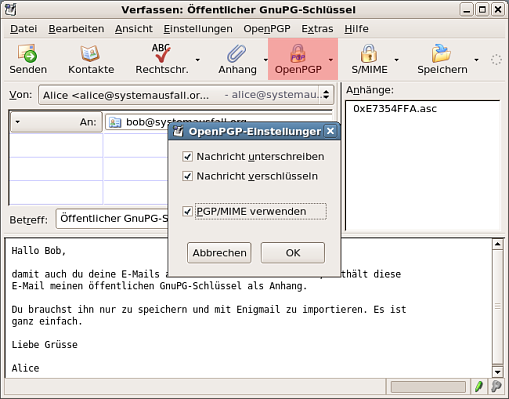Click the Senden send icon
The image size is (509, 399).
[x=28, y=53]
